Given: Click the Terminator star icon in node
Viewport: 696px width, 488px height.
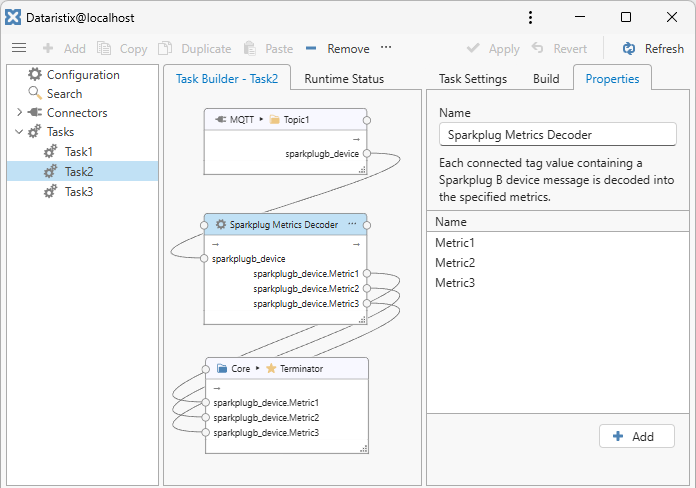Looking at the screenshot, I should [271, 369].
